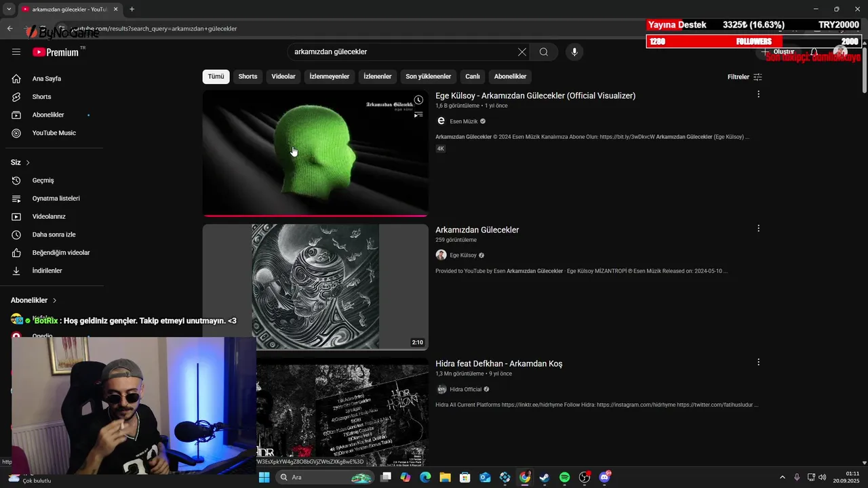Open the 2:10 Arkamızdan Gülecekler thumbnail
Screen dimensions: 868x488
[315, 287]
